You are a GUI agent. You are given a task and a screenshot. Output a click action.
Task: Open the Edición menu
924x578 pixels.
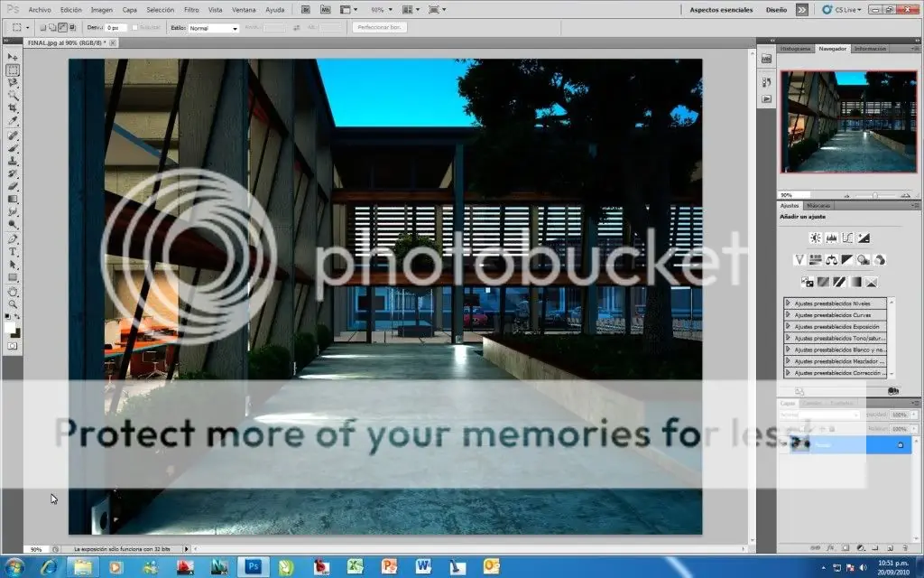tap(70, 9)
